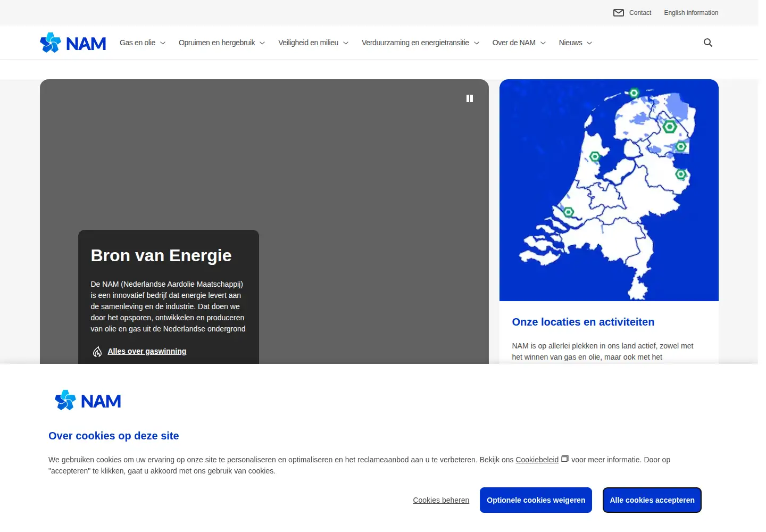This screenshot has width=766, height=532.
Task: Expand the Over de NAM menu
Action: point(519,43)
